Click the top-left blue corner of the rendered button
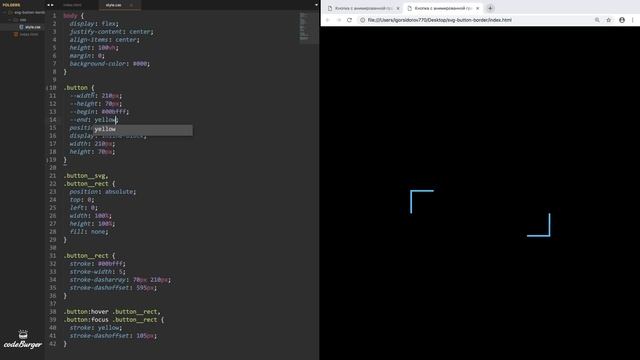The image size is (640, 360). tap(422, 201)
